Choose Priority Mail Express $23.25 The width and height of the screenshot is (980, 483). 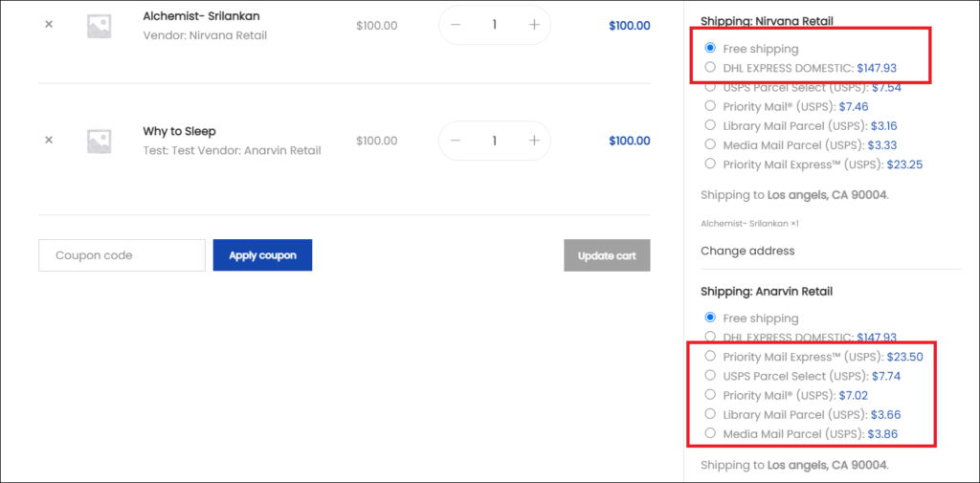(x=709, y=164)
